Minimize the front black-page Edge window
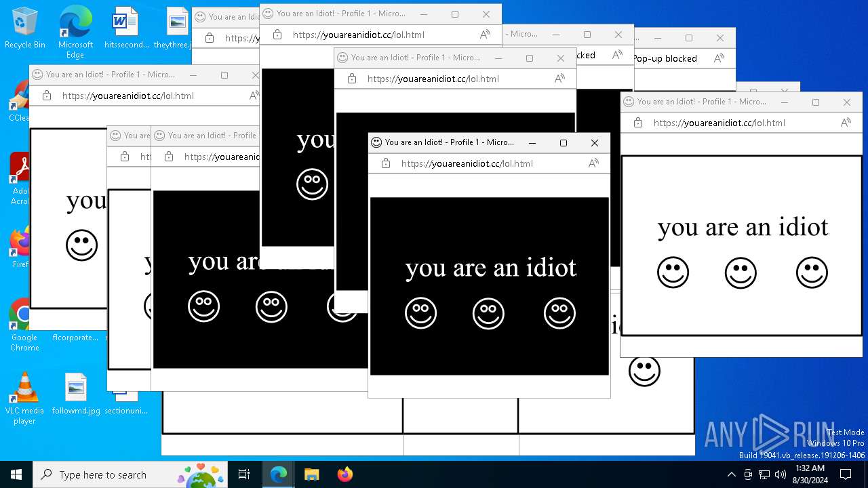The width and height of the screenshot is (868, 488). pos(532,143)
